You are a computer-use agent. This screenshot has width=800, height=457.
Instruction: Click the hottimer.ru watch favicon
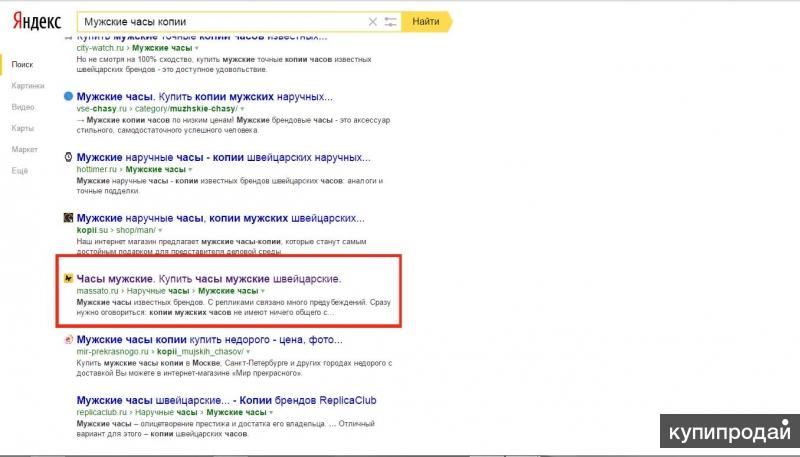point(68,157)
